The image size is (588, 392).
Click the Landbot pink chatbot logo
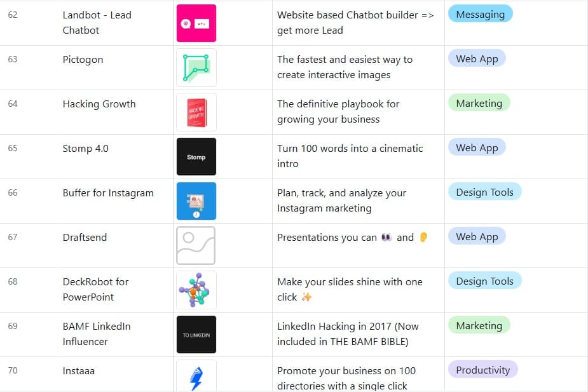[x=196, y=22]
